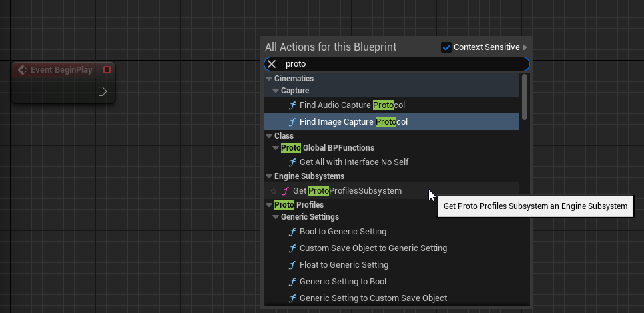
Task: Click the red delegate pin on BeginPlay
Action: [107, 70]
